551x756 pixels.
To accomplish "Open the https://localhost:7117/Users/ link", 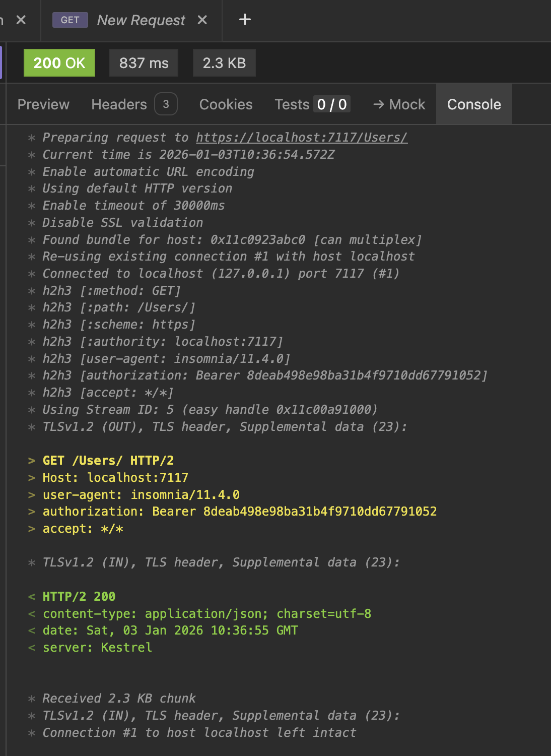I will coord(302,138).
